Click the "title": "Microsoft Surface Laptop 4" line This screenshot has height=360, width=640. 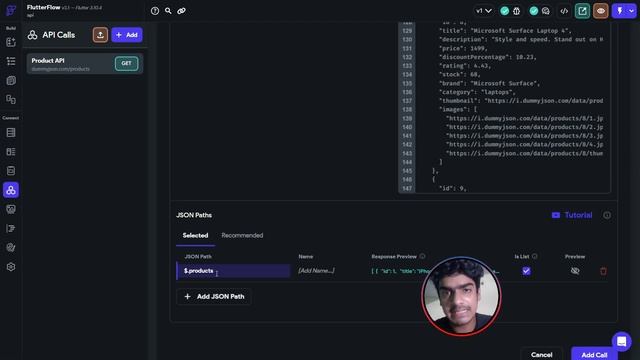(x=505, y=31)
